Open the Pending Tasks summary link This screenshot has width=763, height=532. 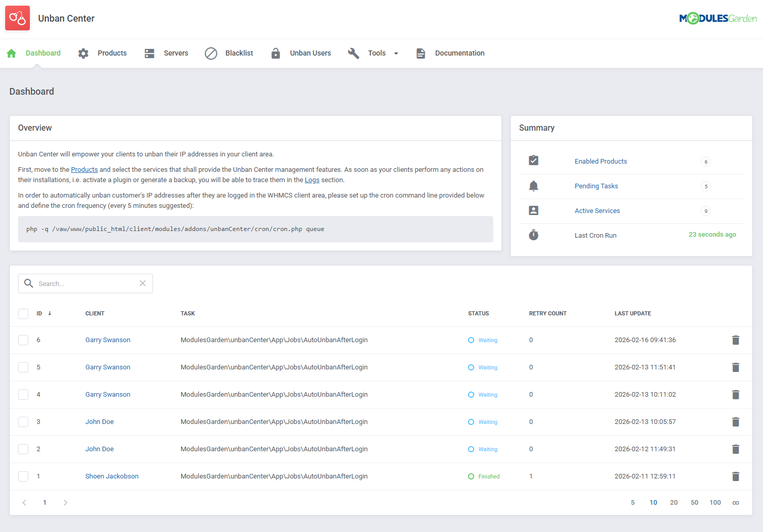(x=596, y=186)
